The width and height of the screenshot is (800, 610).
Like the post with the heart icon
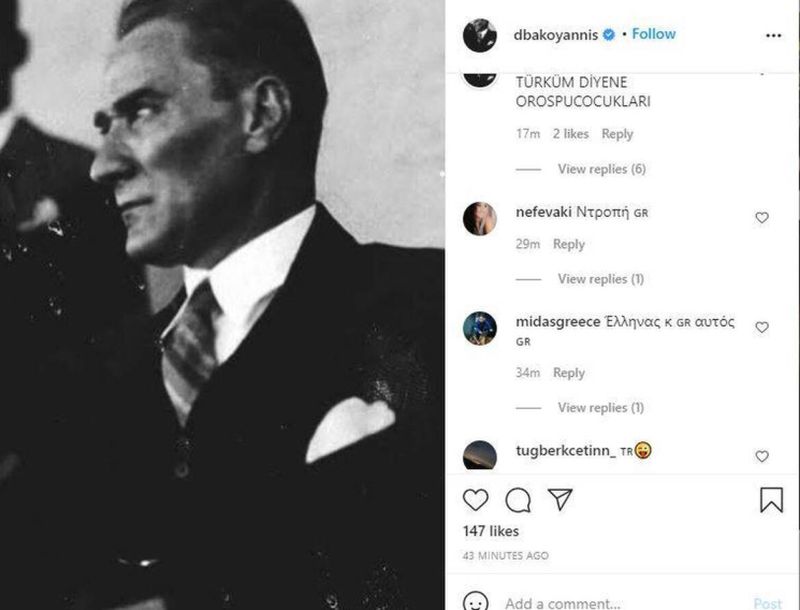pyautogui.click(x=476, y=500)
